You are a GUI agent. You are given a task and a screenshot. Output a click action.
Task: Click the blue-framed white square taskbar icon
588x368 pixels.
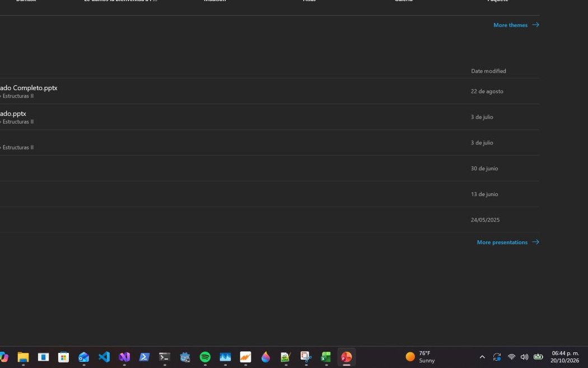click(x=44, y=357)
